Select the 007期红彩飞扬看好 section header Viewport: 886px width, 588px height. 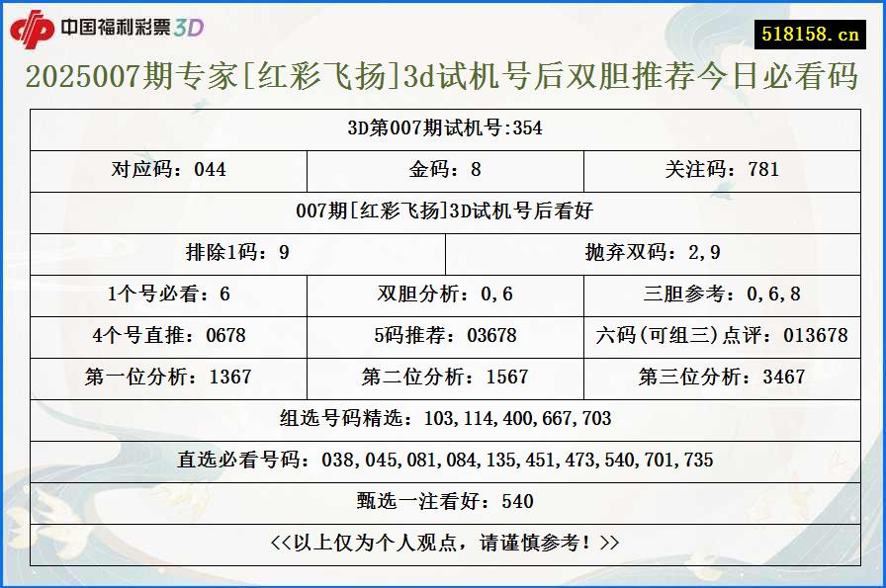click(x=443, y=211)
